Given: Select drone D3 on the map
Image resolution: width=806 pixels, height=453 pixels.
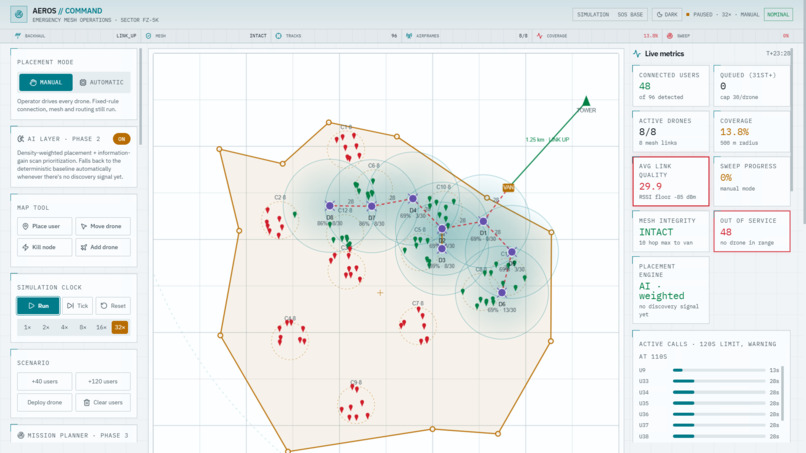Looking at the screenshot, I should (442, 249).
